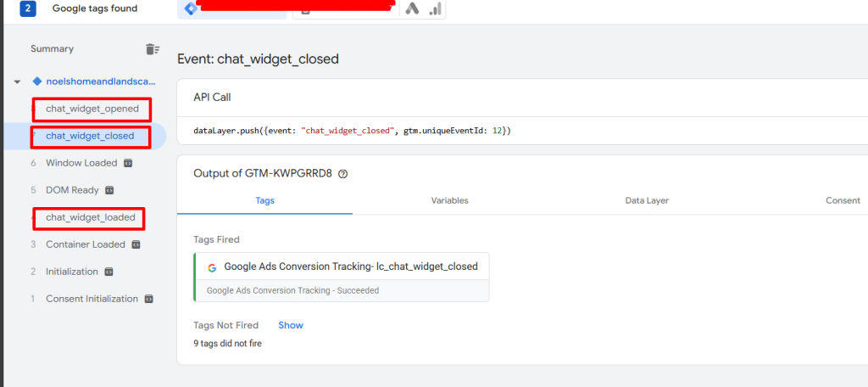Switch to the Consent tab
Screen dimensions: 868x387
(x=843, y=200)
